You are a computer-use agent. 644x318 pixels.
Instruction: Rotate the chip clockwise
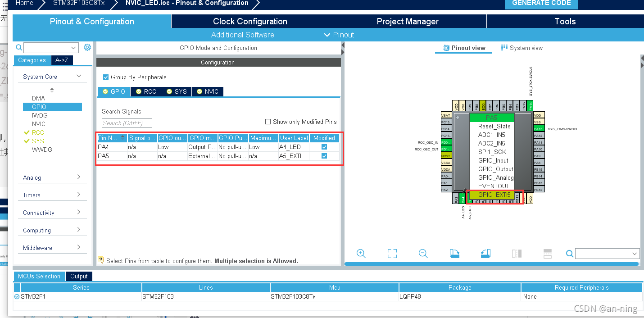coord(454,253)
